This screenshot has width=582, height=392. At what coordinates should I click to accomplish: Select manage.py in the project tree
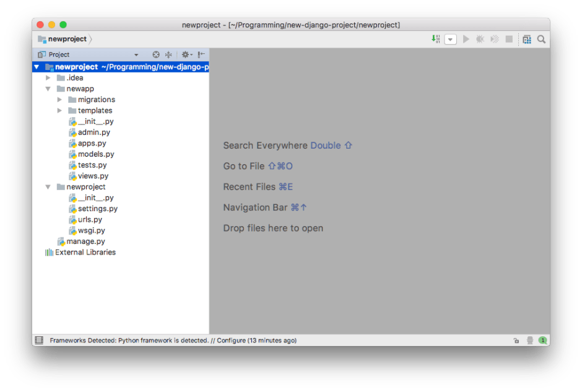[85, 242]
